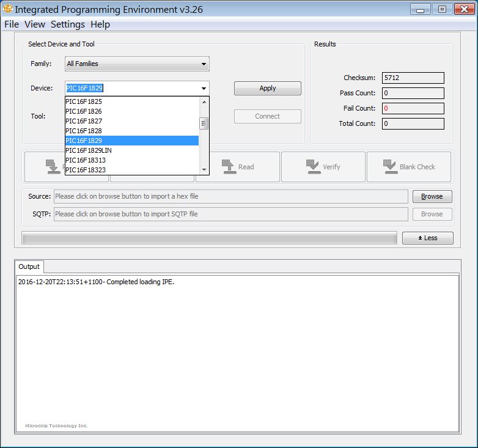Open the File menu
The height and width of the screenshot is (448, 478).
pyautogui.click(x=12, y=24)
